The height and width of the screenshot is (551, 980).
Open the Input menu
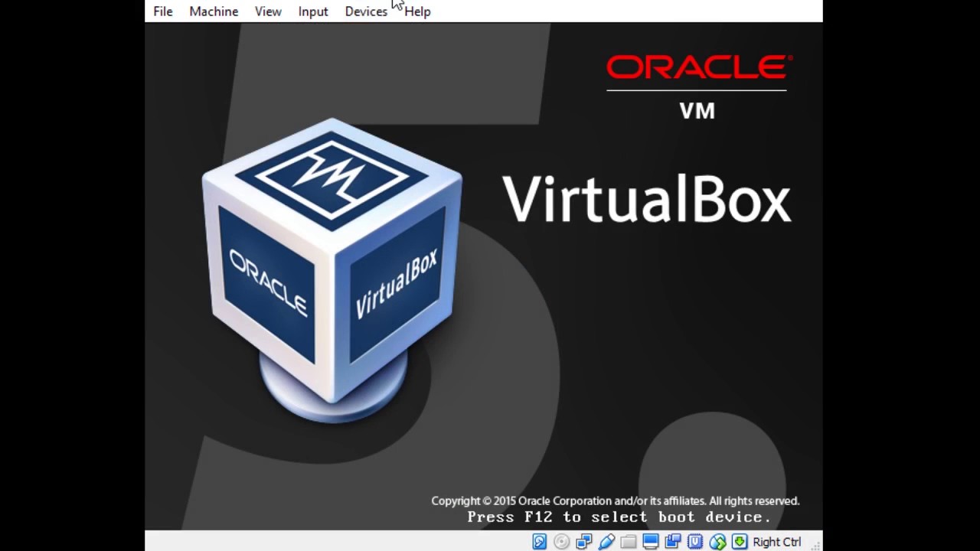[x=313, y=11]
